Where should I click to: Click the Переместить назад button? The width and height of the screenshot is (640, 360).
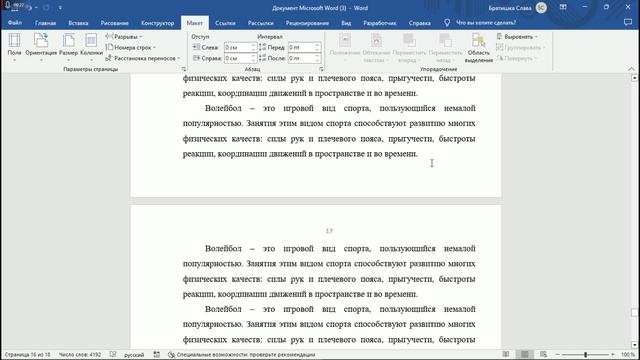pos(445,48)
